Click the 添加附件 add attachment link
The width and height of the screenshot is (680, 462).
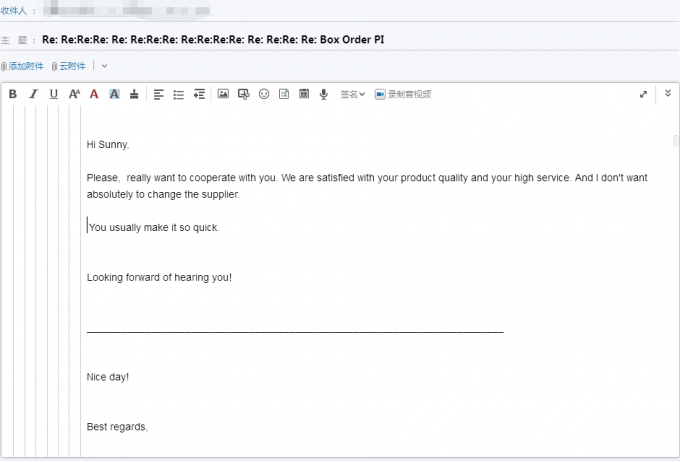[23, 66]
